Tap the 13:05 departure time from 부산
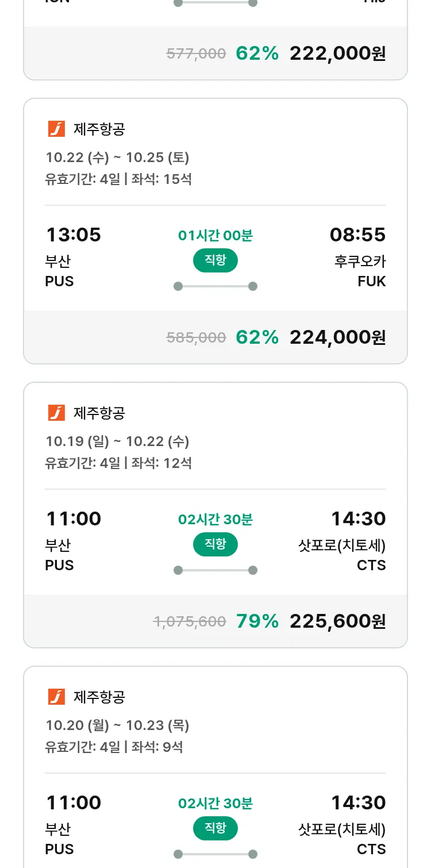Image resolution: width=431 pixels, height=868 pixels. point(73,235)
